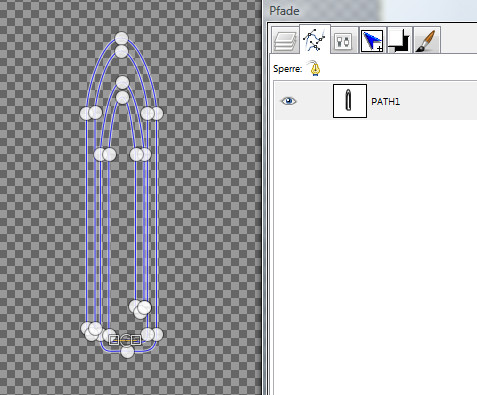Open the foreground/background color tab icon
Image resolution: width=477 pixels, height=395 pixels.
(x=400, y=41)
